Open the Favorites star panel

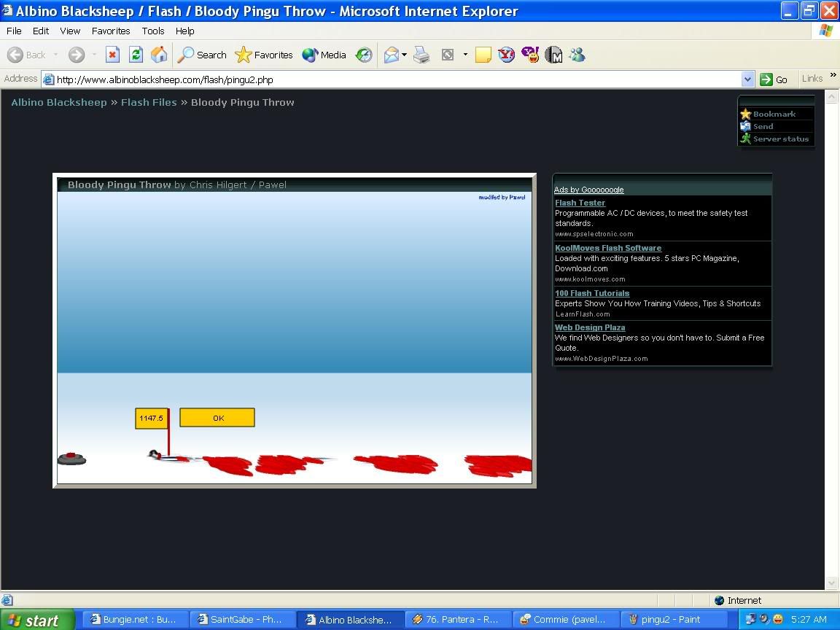[x=263, y=55]
